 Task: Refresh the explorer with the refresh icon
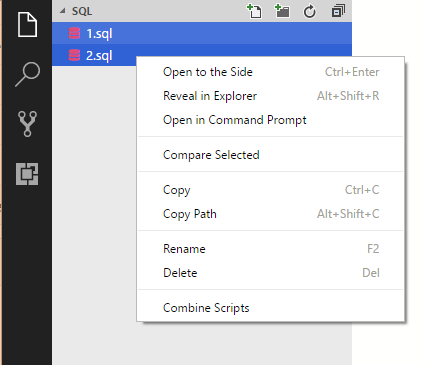(310, 11)
